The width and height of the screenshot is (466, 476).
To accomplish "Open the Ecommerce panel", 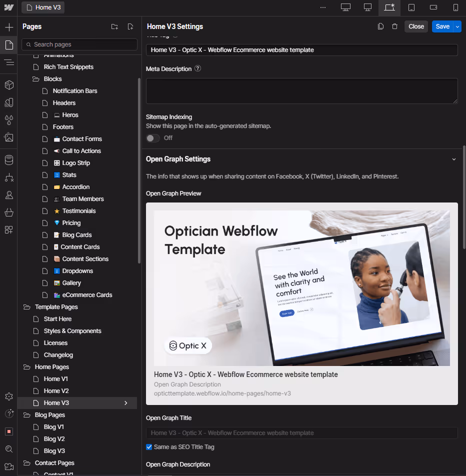I will (8, 212).
